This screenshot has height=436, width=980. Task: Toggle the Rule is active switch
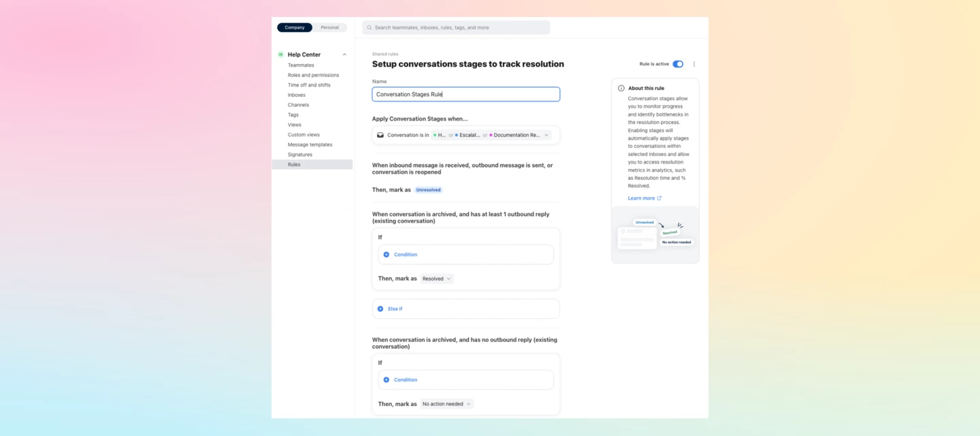point(678,64)
